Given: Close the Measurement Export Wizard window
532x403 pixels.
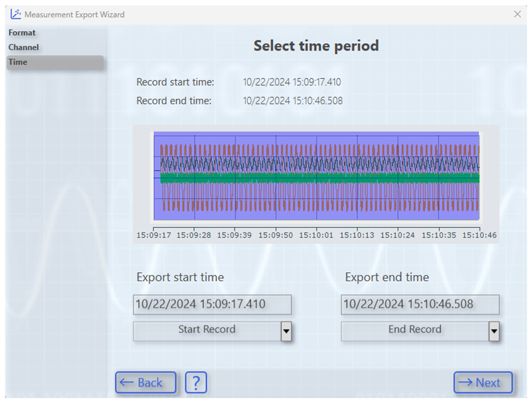Looking at the screenshot, I should [517, 14].
